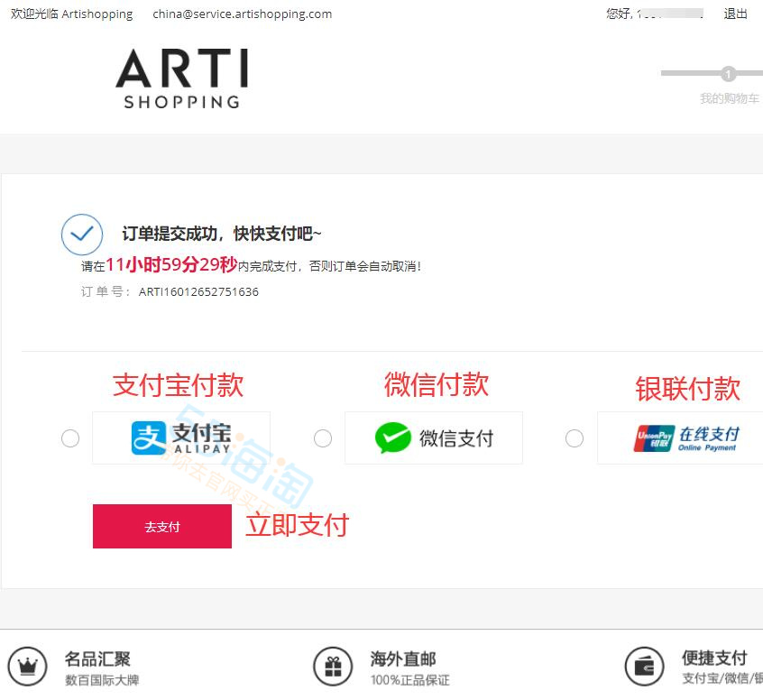The width and height of the screenshot is (763, 700).
Task: Select the WeChat Pay radio button
Action: click(323, 438)
